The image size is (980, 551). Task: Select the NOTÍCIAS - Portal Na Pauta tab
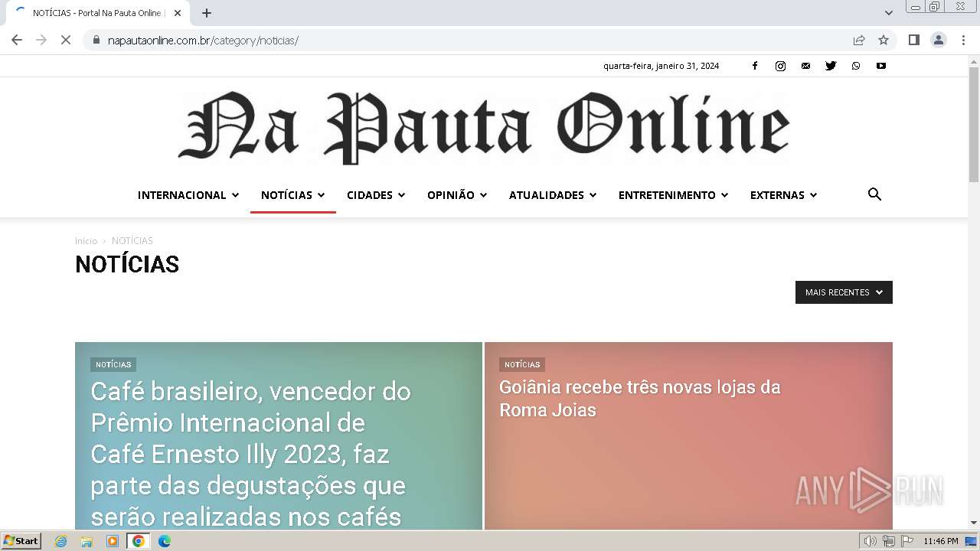point(96,13)
